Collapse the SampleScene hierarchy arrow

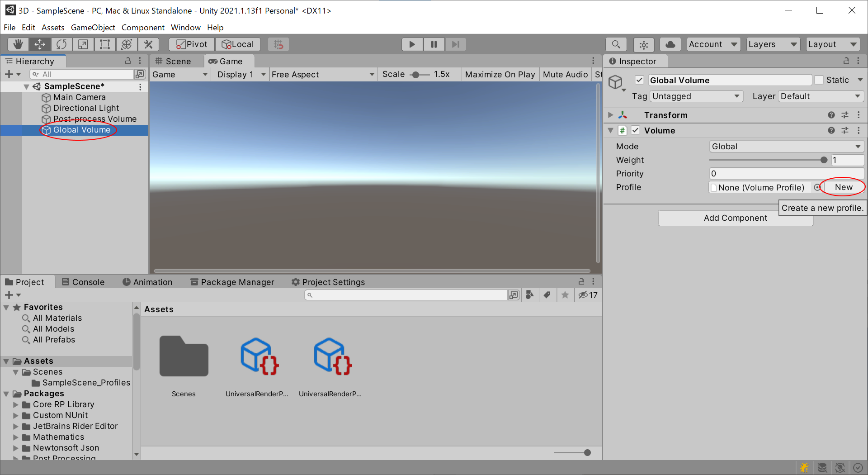tap(26, 86)
